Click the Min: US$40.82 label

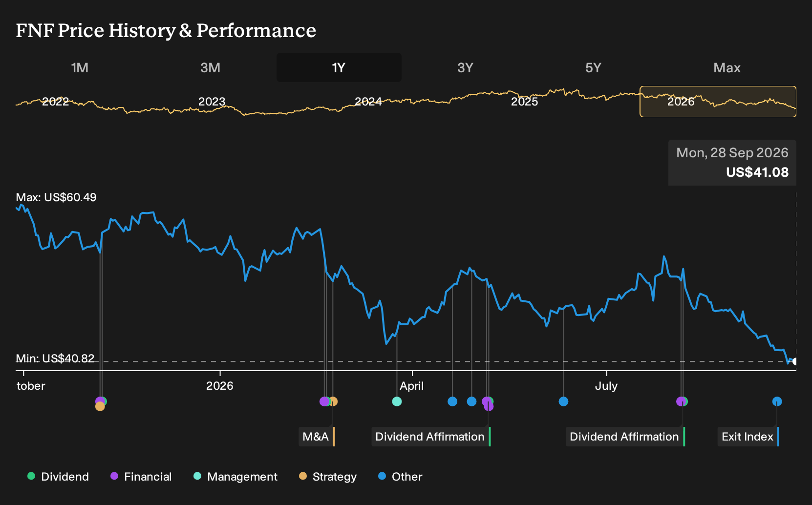[x=55, y=358]
